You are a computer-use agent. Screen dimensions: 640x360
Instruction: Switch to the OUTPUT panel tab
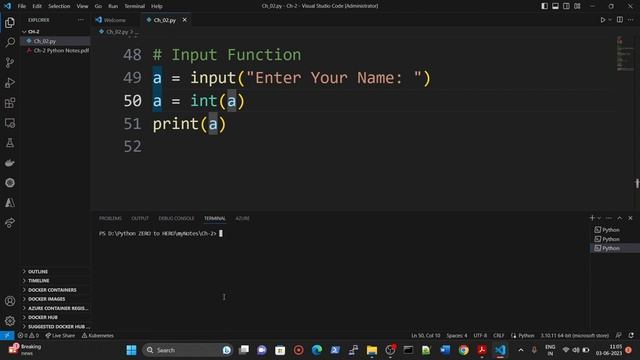click(140, 218)
